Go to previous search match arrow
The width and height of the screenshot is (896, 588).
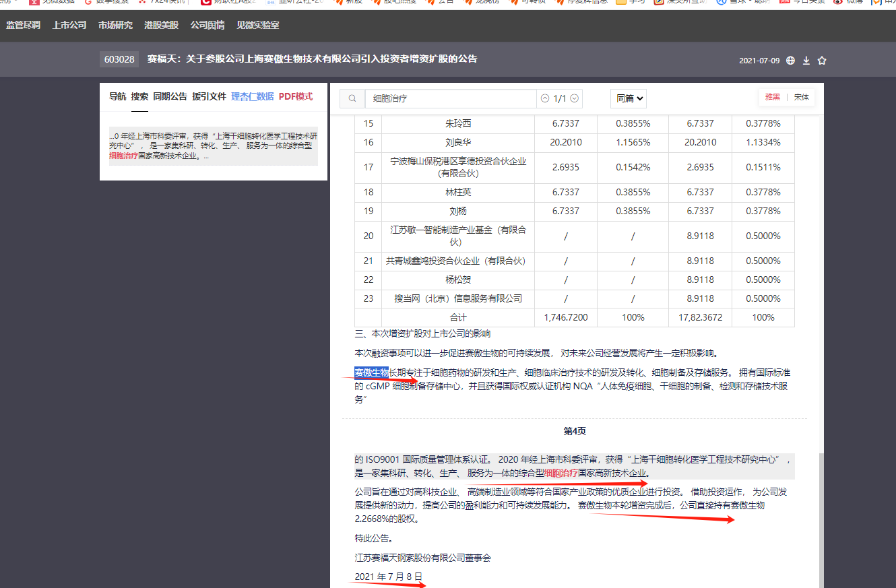pos(545,98)
